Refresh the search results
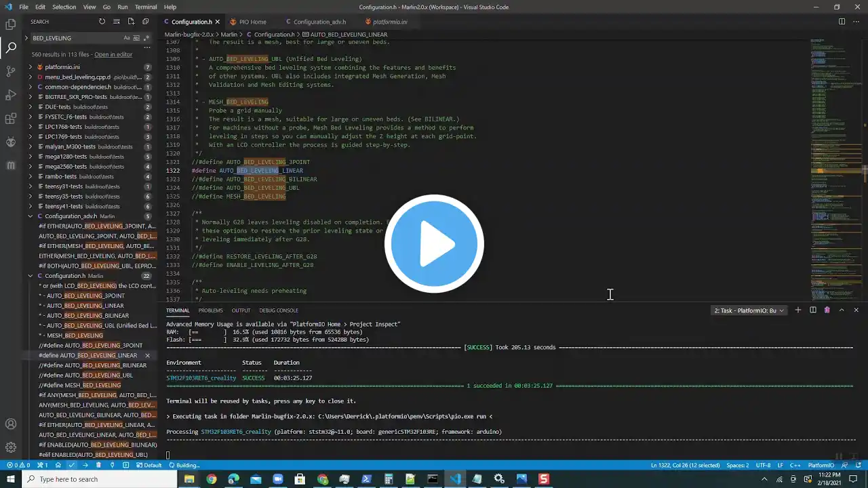868x488 pixels. click(102, 22)
